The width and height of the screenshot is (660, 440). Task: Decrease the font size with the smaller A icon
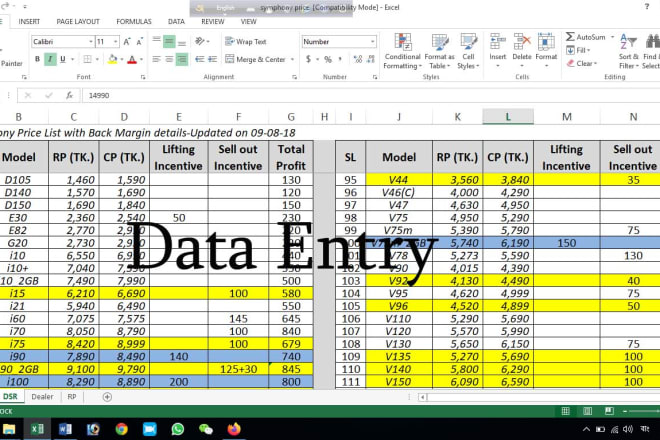coord(140,42)
